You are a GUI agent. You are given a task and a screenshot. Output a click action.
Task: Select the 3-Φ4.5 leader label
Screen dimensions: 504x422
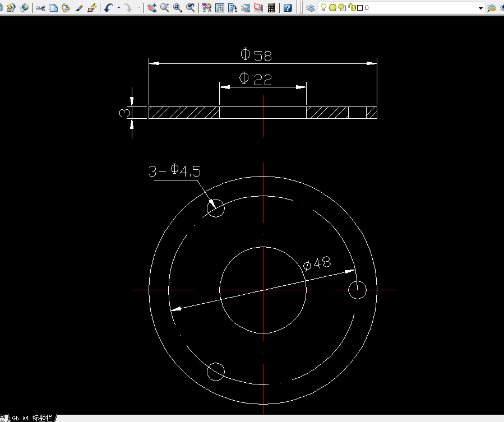pos(174,171)
